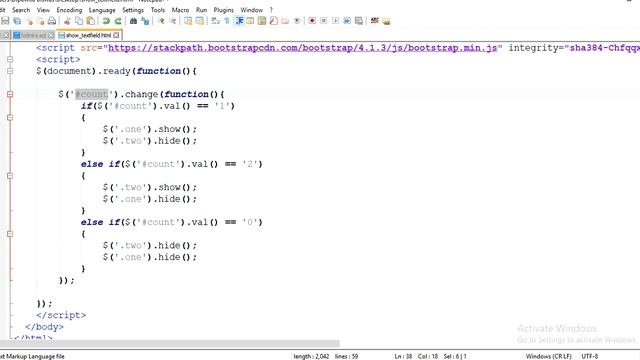Click the Save Recorded Macro icon

(359, 21)
